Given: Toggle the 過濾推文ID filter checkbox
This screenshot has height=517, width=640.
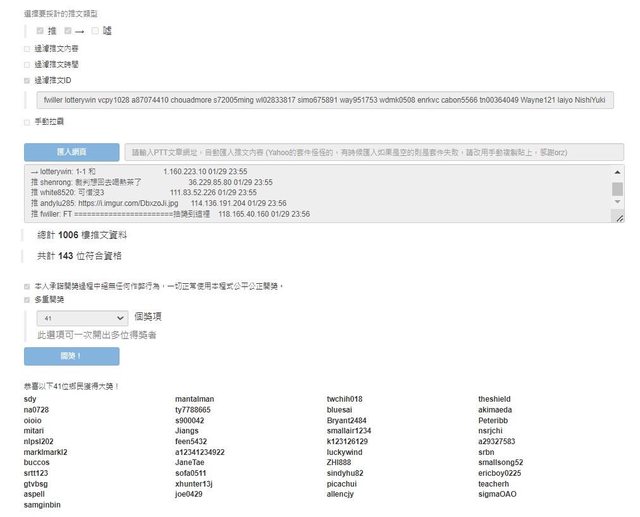Looking at the screenshot, I should click(27, 80).
